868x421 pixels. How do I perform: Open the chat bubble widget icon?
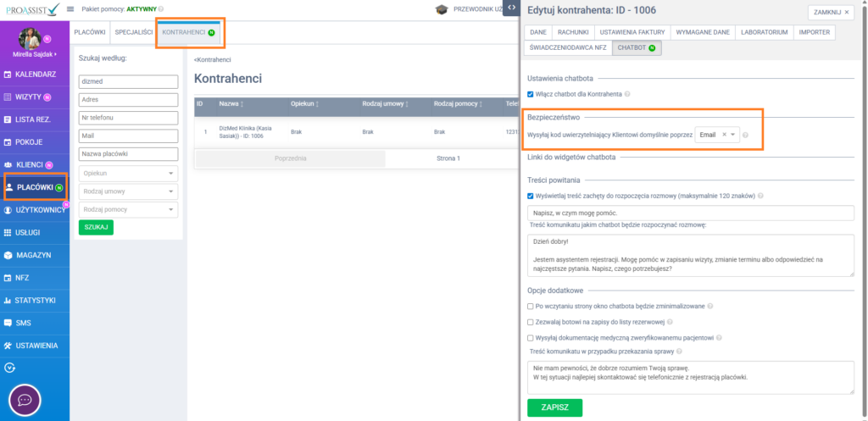click(25, 399)
